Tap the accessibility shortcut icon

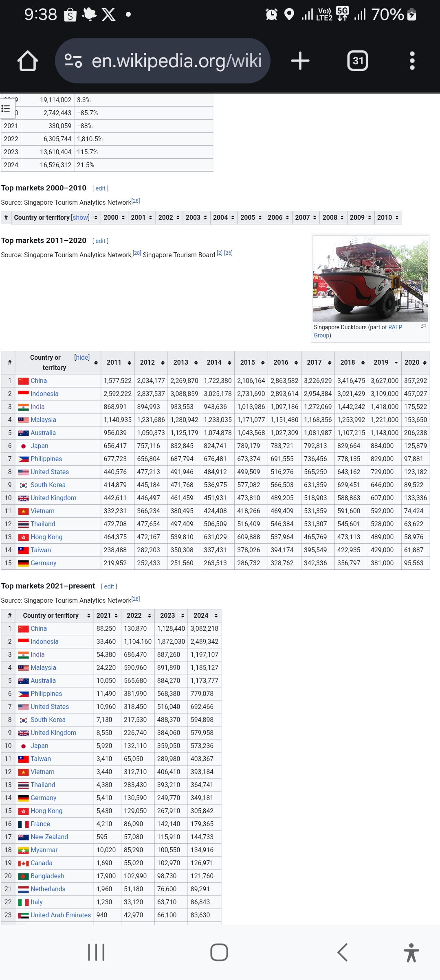click(411, 952)
